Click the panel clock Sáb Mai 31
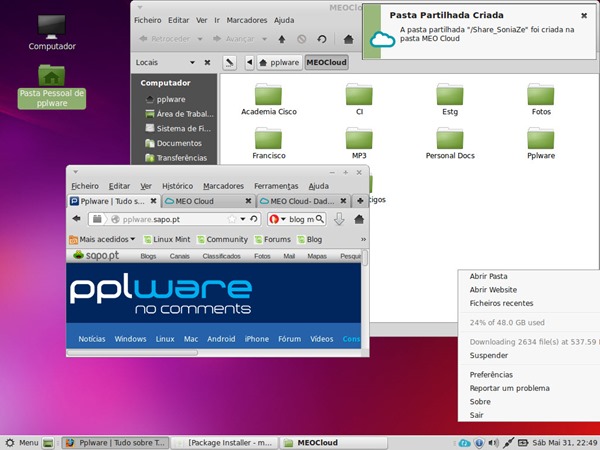The height and width of the screenshot is (450, 600). (565, 443)
